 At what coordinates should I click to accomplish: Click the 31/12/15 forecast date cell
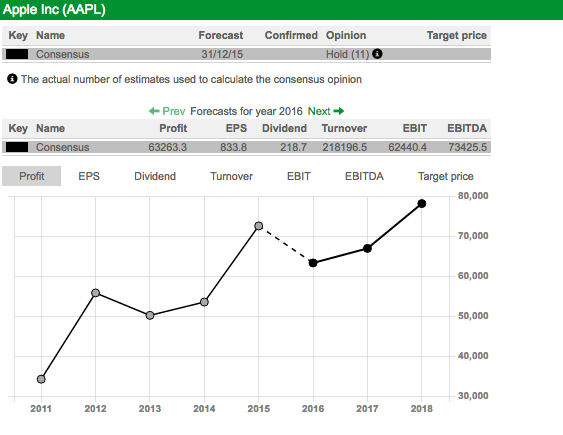coord(222,54)
